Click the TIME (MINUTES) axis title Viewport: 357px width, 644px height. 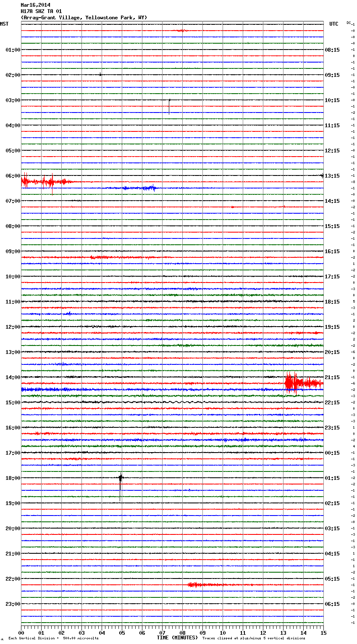(177, 638)
